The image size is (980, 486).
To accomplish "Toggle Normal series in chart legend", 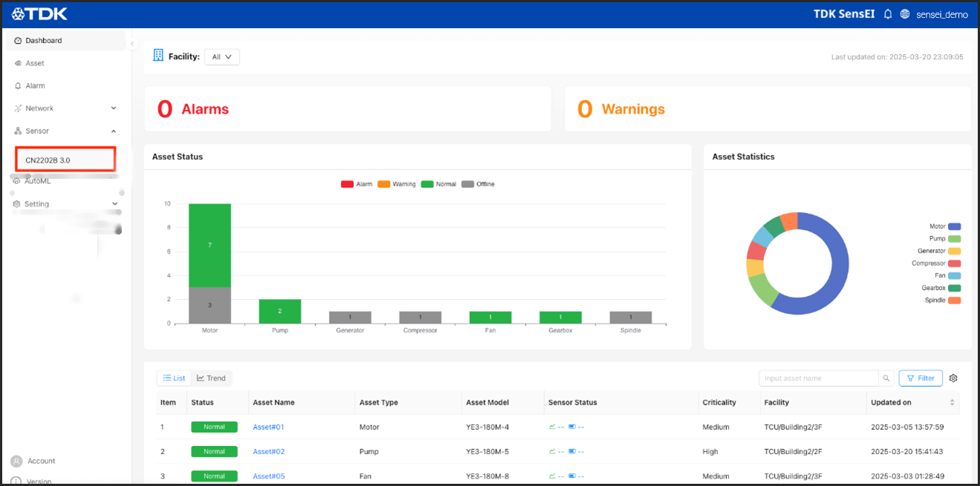I will click(x=439, y=184).
